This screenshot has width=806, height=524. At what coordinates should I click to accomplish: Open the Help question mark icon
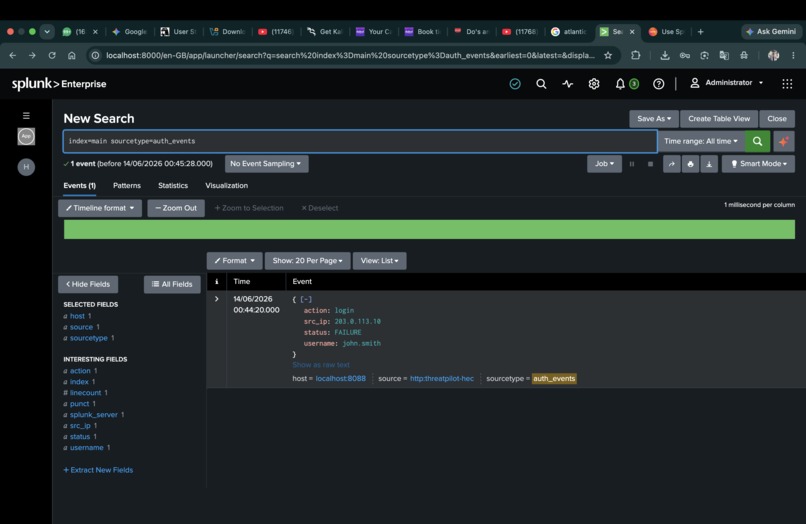[658, 84]
